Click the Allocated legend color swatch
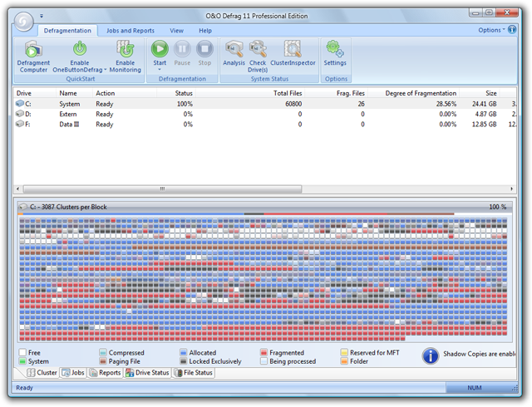Image resolution: width=532 pixels, height=407 pixels. (x=184, y=352)
